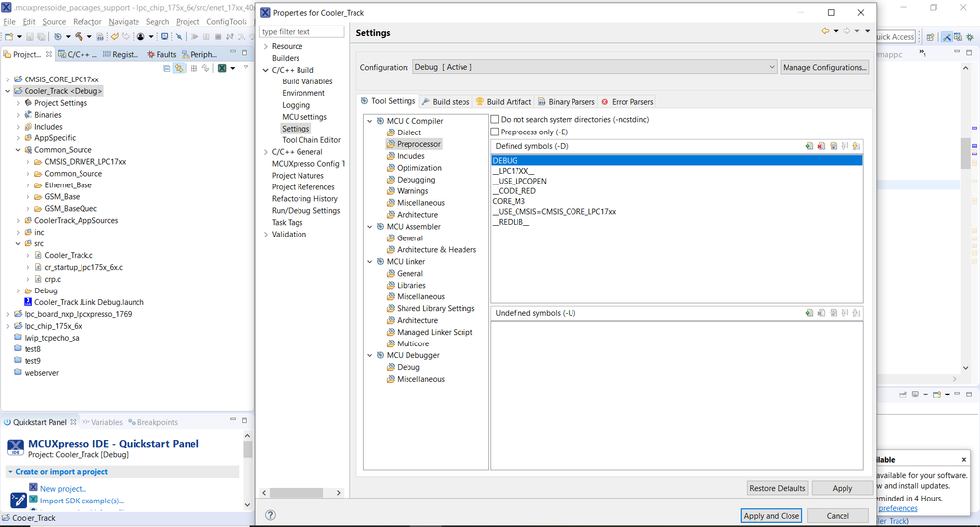Minimize the Quickstart Panel view
Image resolution: width=980 pixels, height=527 pixels.
233,420
